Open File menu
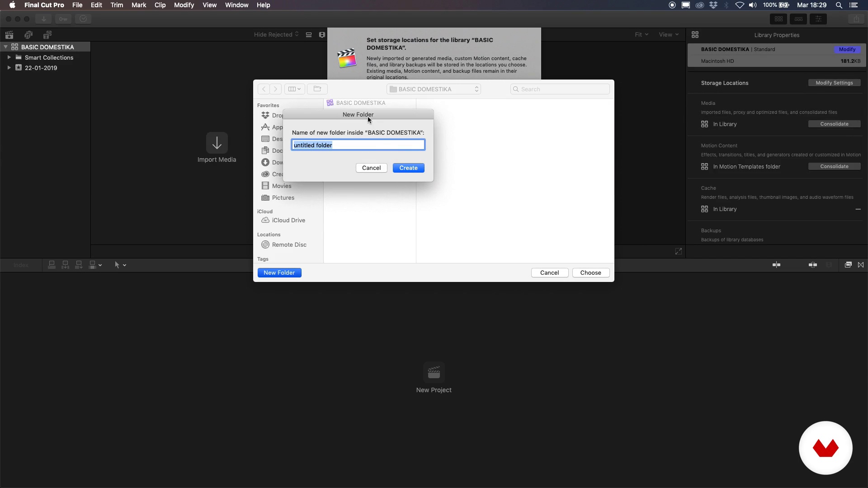Image resolution: width=868 pixels, height=488 pixels. [x=77, y=5]
